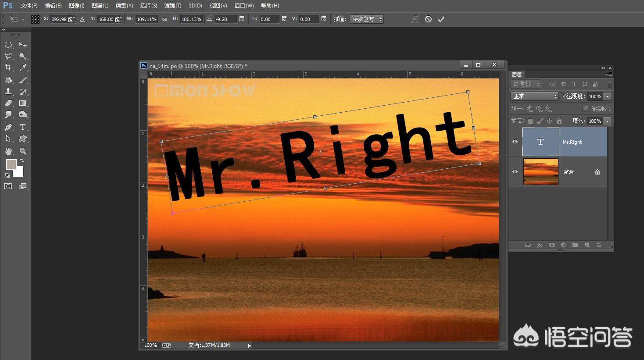The width and height of the screenshot is (644, 360).
Task: Select the Magic Wand tool
Action: 23,56
